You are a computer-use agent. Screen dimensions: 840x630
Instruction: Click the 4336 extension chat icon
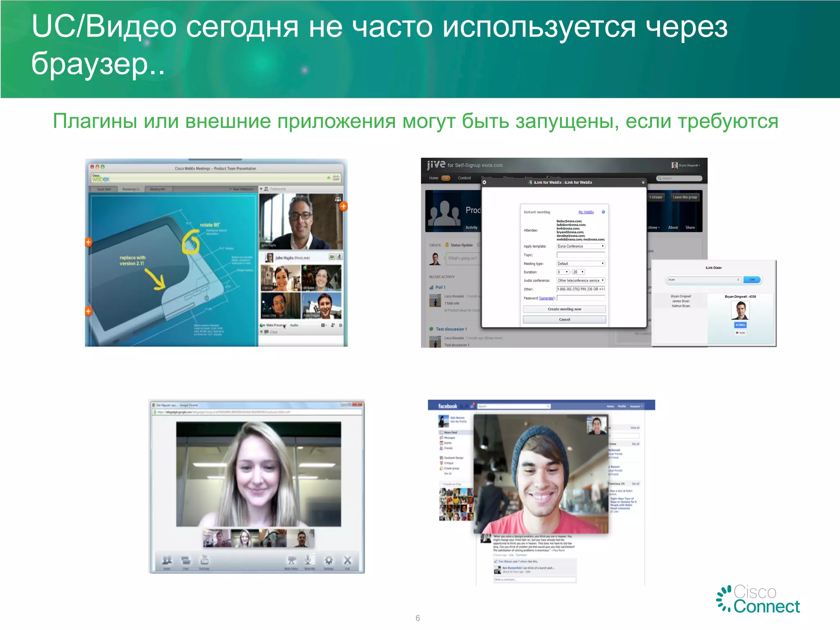(737, 333)
